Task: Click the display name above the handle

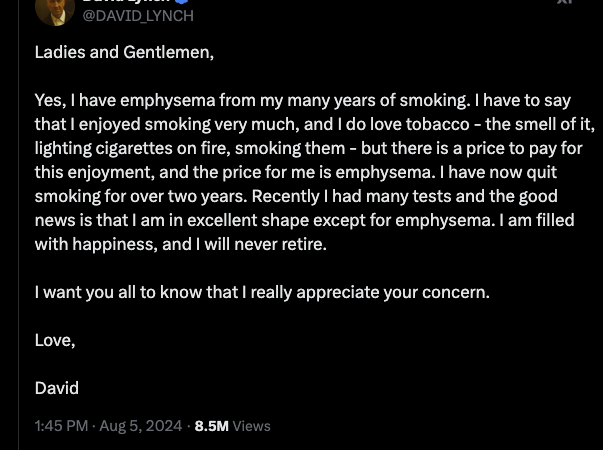Action: [x=130, y=2]
